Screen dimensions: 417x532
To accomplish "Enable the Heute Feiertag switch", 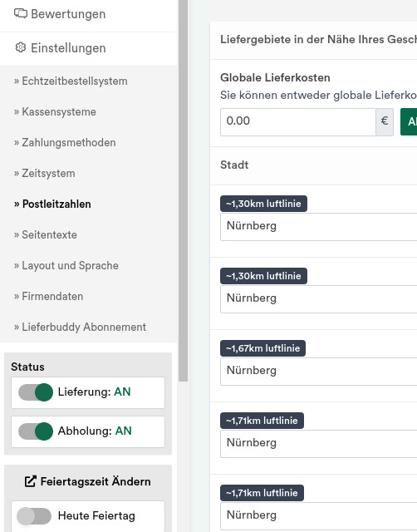I will pyautogui.click(x=34, y=516).
